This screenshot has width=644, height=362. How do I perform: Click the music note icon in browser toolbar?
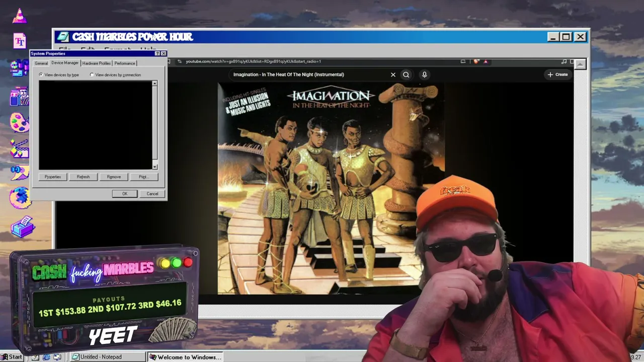pyautogui.click(x=563, y=61)
